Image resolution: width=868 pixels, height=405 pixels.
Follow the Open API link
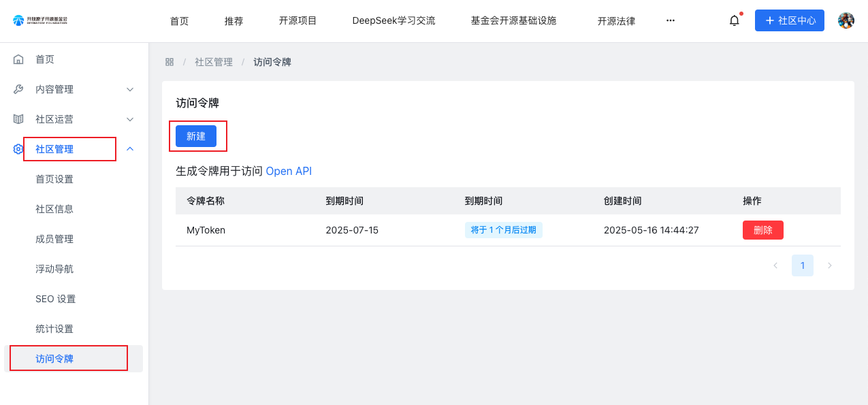289,171
